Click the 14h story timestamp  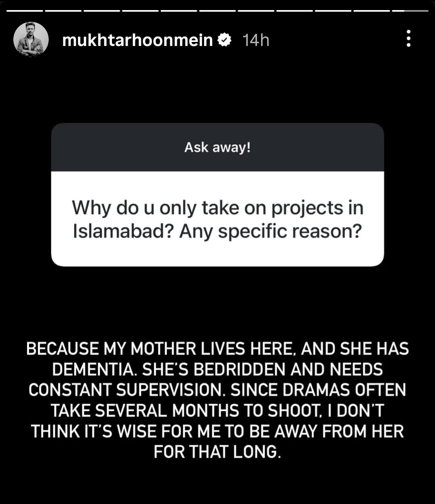point(256,40)
